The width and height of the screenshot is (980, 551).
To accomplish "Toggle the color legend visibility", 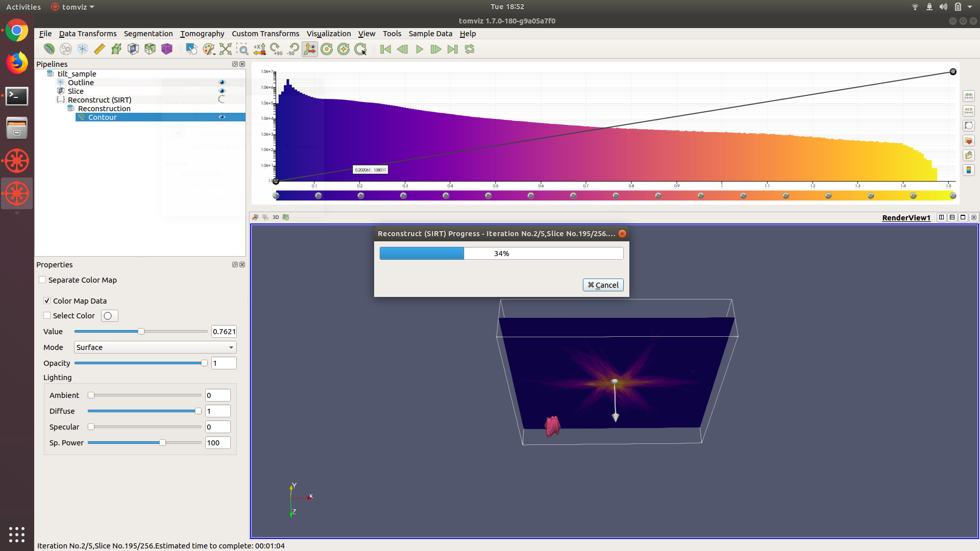I will 968,170.
